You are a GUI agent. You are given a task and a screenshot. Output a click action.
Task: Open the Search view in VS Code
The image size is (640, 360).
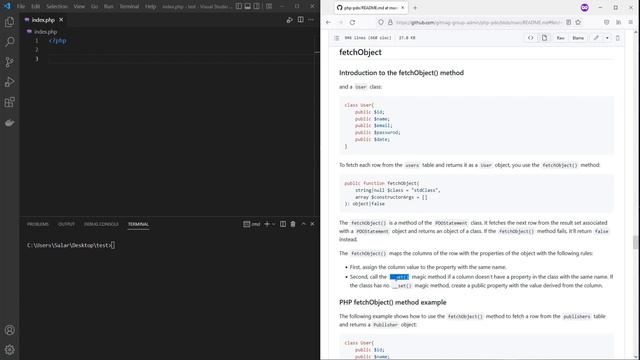click(x=9, y=42)
